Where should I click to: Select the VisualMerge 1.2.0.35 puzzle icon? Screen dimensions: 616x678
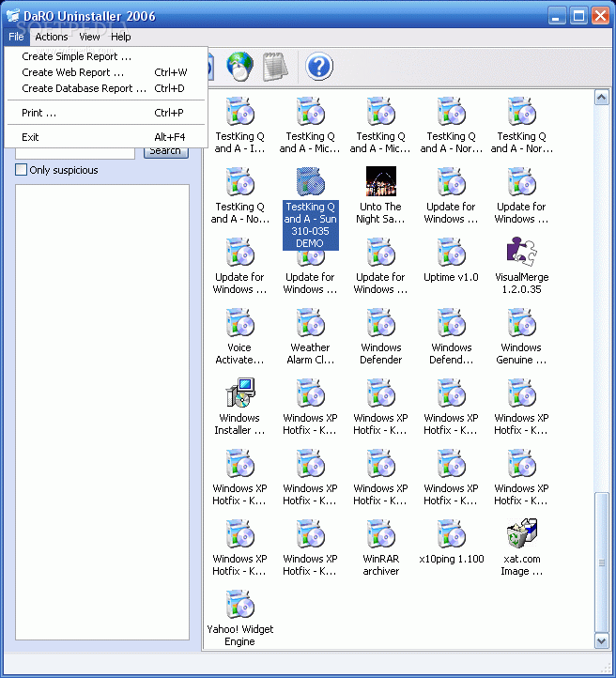coord(522,252)
